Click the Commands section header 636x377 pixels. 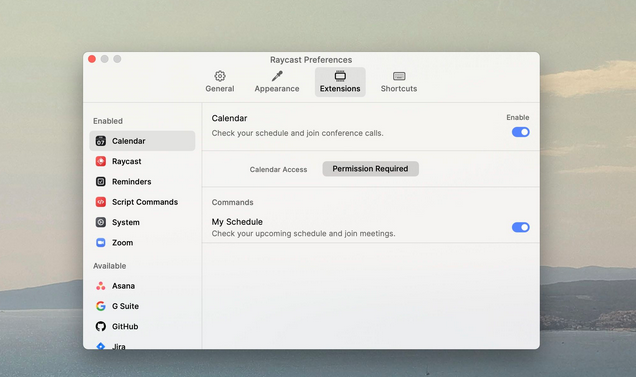click(232, 202)
